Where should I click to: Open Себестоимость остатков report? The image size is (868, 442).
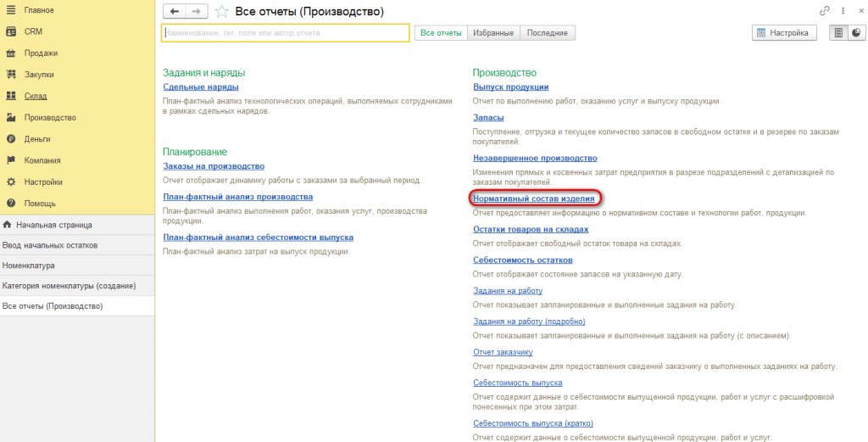tap(522, 260)
